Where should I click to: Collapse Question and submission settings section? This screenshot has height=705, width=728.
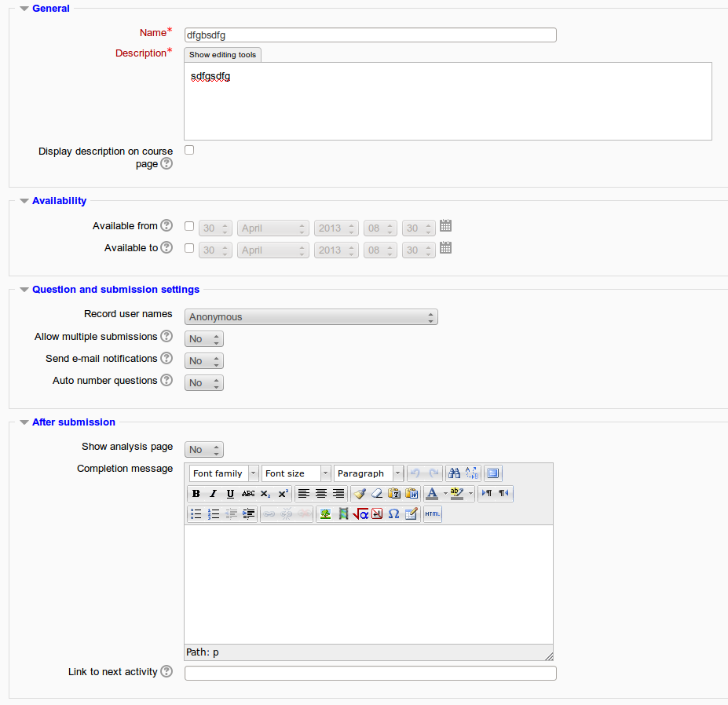(24, 290)
